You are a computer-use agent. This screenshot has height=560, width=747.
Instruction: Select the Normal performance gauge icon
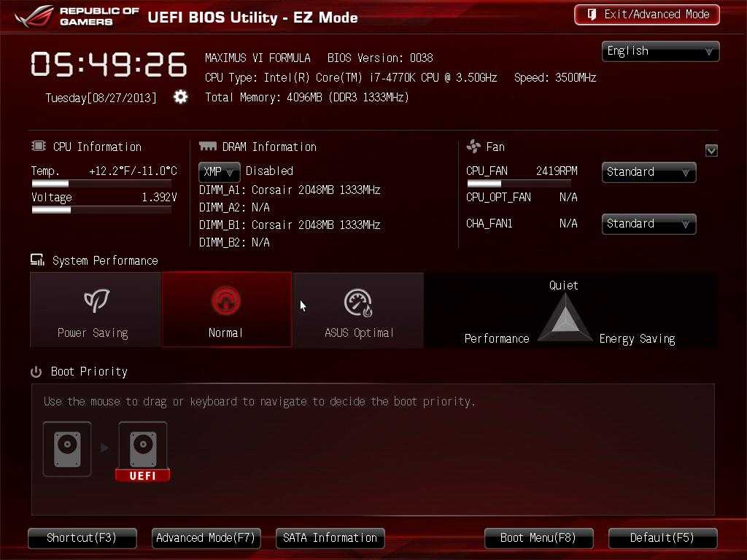(x=226, y=300)
